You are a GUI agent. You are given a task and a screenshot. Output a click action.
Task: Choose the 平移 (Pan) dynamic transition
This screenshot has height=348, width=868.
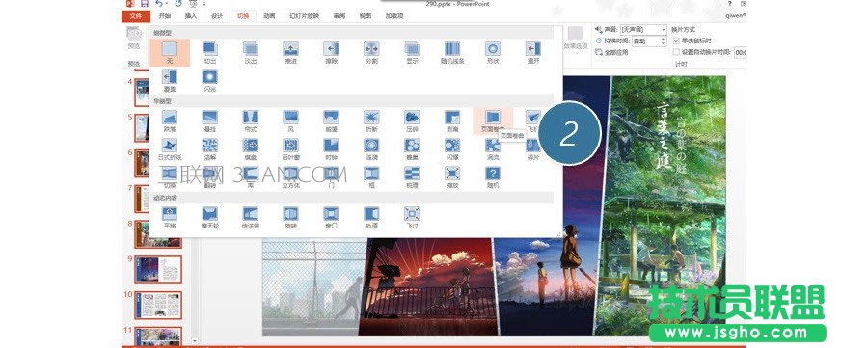[x=170, y=218]
